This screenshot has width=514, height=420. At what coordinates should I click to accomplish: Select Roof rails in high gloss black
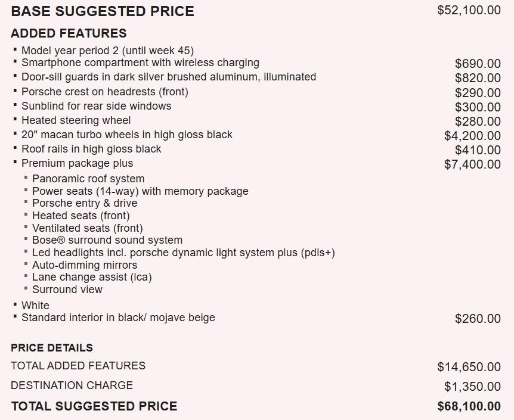click(91, 149)
